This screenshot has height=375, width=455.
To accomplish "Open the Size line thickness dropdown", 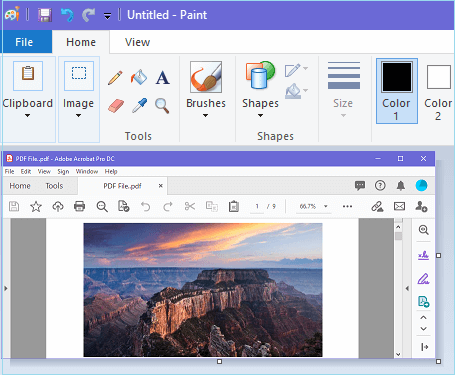I will click(343, 116).
